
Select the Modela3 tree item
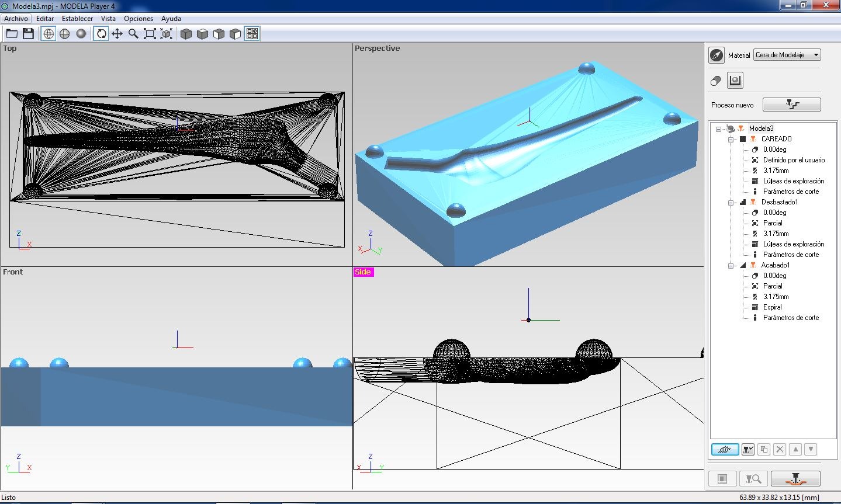(x=761, y=128)
